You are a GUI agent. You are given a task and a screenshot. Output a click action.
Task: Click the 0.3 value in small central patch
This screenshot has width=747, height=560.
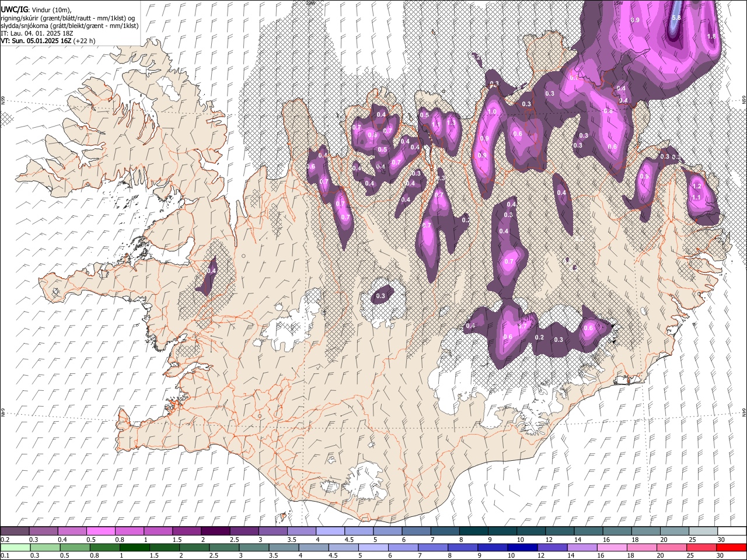(381, 296)
